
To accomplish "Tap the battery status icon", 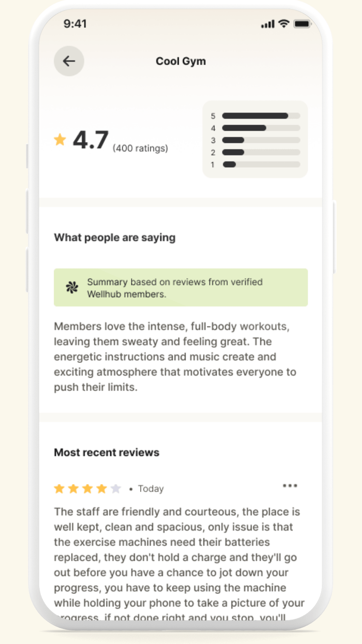I will coord(302,24).
